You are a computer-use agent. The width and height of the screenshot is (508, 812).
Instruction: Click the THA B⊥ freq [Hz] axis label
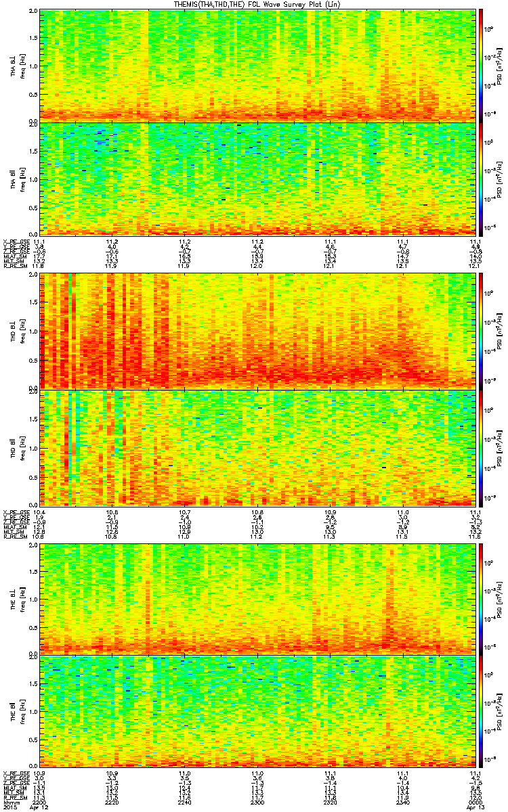pos(16,65)
